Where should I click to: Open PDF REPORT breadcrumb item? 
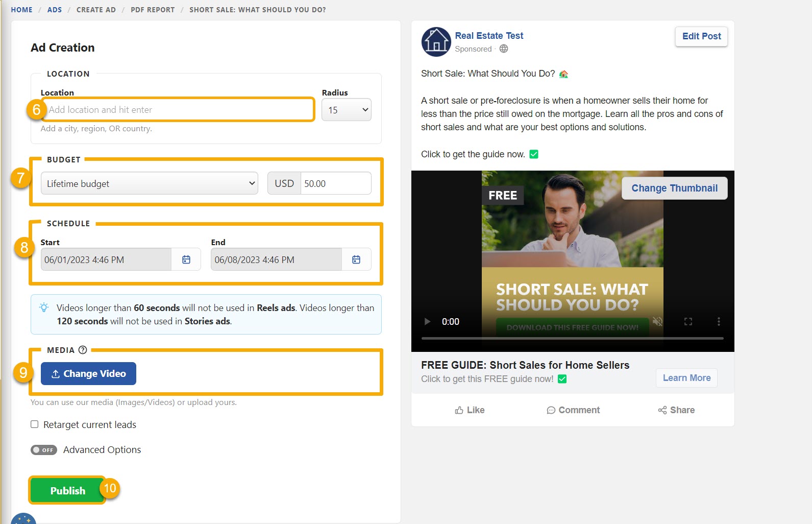(153, 10)
